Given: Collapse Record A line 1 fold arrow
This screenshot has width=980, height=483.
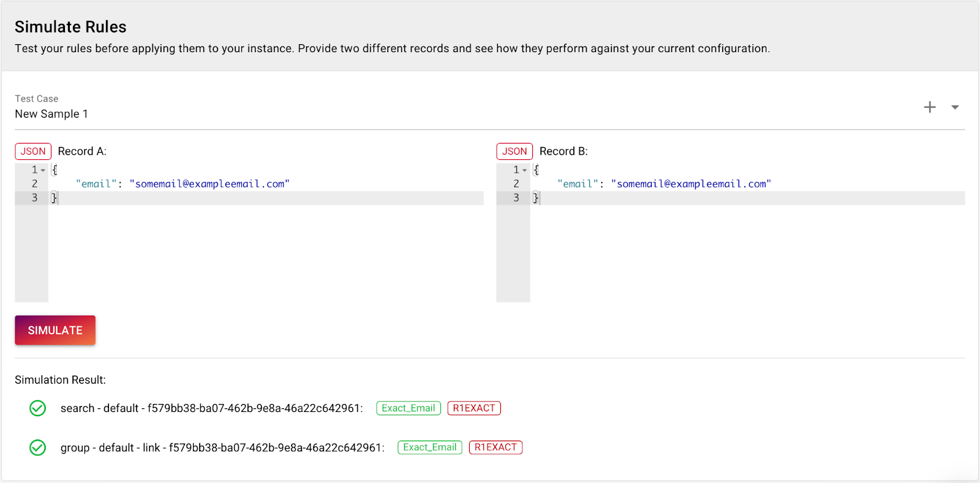Looking at the screenshot, I should tap(43, 170).
